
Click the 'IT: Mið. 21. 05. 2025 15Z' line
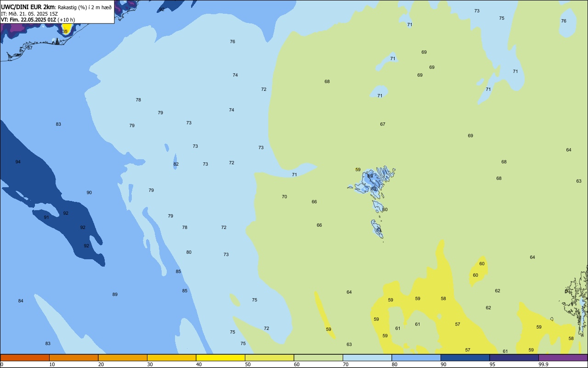[x=29, y=14]
